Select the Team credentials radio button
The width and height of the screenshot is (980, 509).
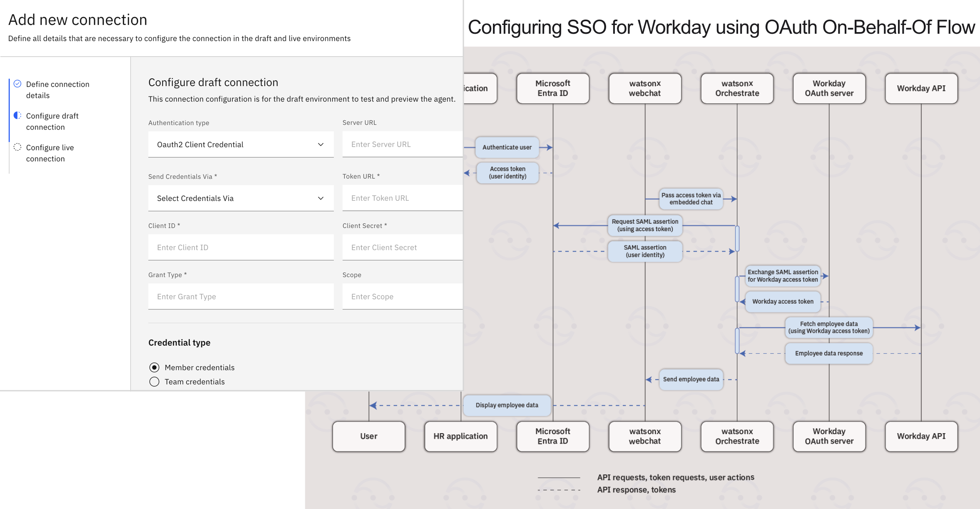[x=154, y=382]
